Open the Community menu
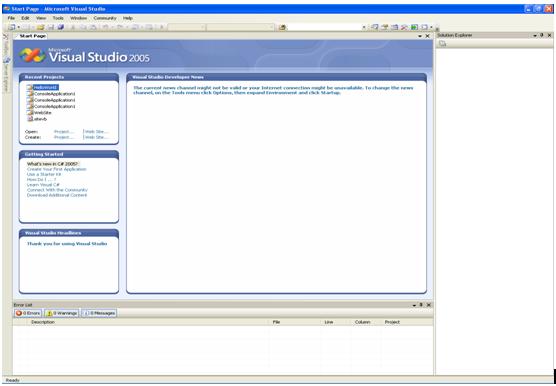The height and width of the screenshot is (386, 556). coord(105,18)
